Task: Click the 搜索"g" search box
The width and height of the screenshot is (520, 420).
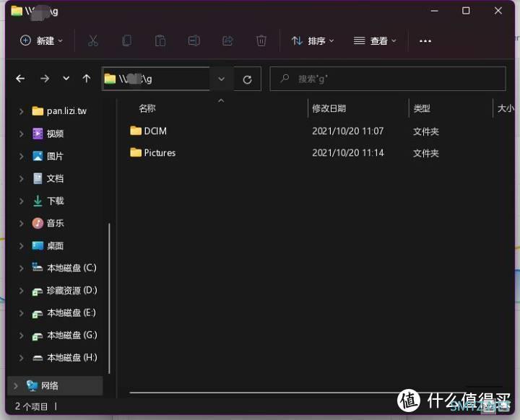Action: coord(388,79)
